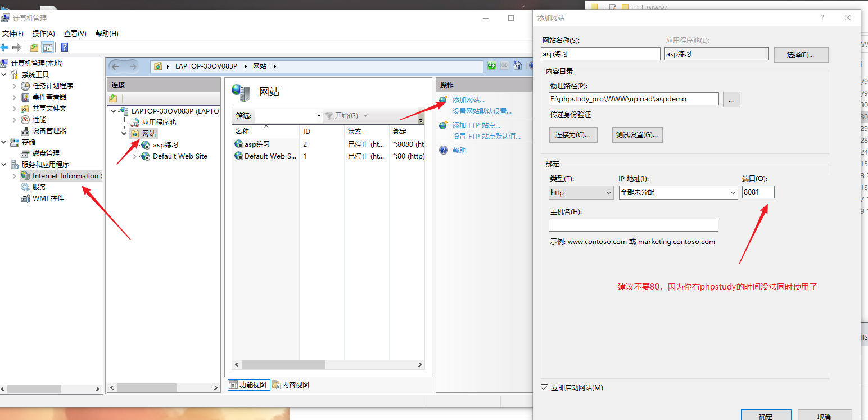The height and width of the screenshot is (420, 868).
Task: Click the 磁盘管理 disk icon
Action: coord(25,153)
